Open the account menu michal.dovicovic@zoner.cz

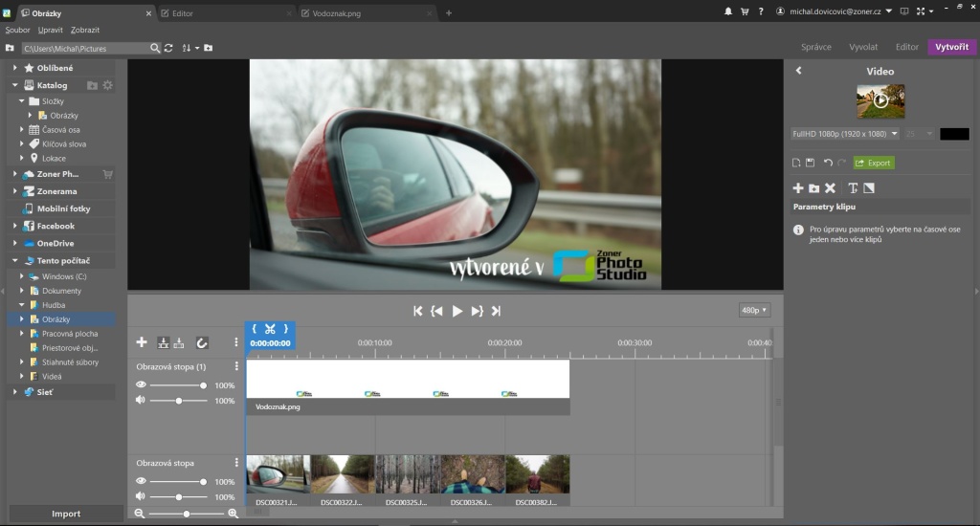coord(835,11)
